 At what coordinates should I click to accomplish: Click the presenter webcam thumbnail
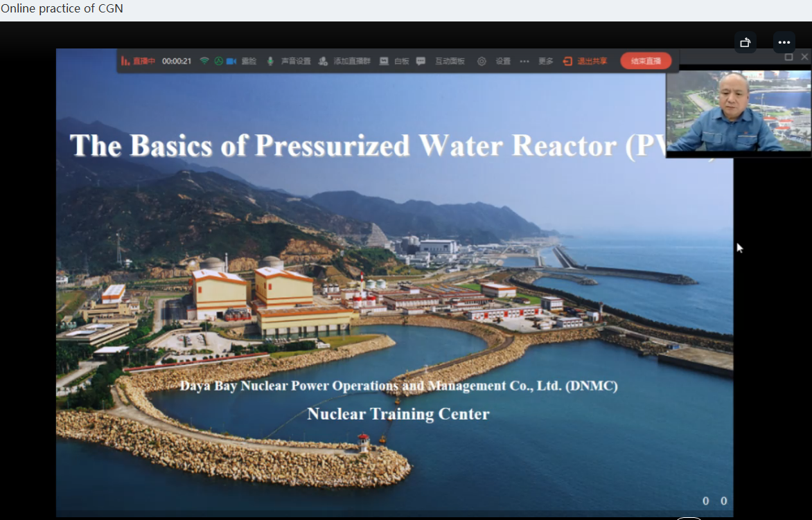[x=738, y=111]
